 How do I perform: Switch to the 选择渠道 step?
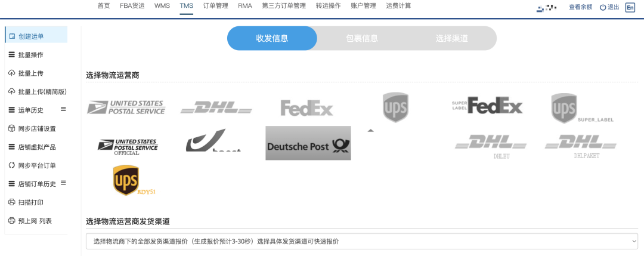[452, 38]
